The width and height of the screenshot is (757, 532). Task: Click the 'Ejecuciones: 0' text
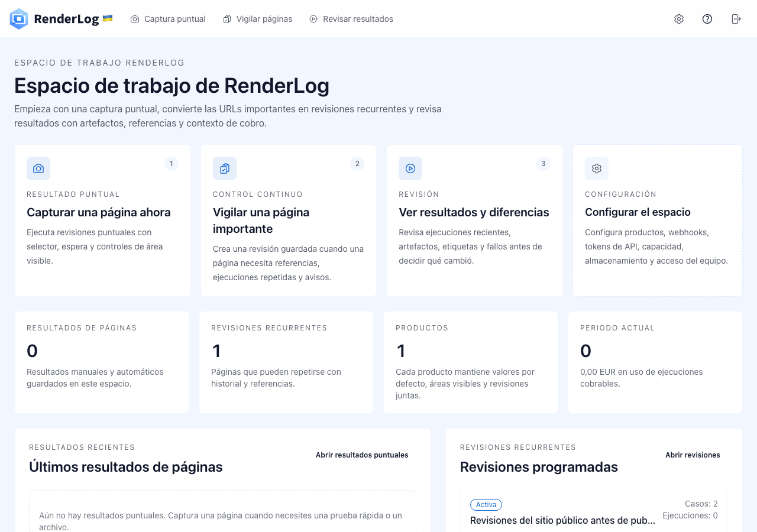click(x=690, y=515)
